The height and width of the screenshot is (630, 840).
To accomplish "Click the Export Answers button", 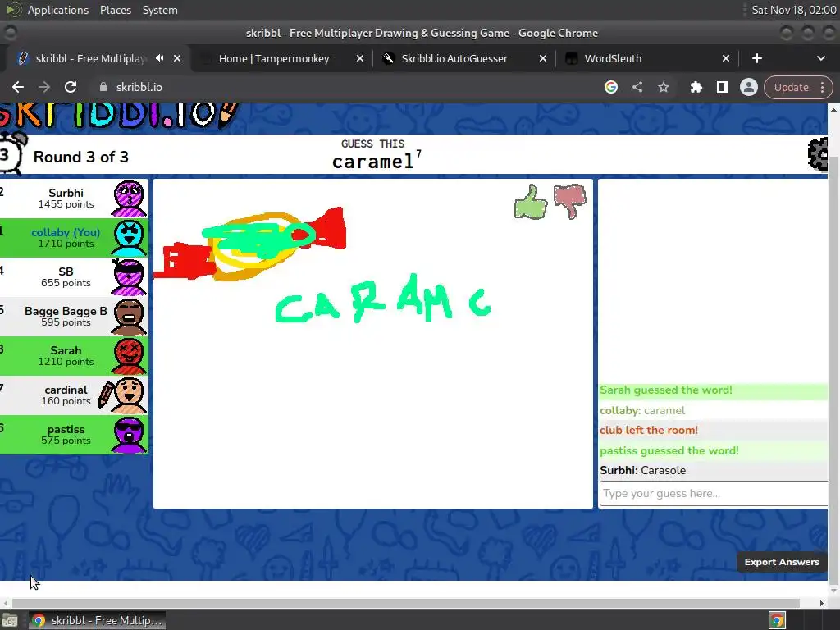I will pos(782,562).
